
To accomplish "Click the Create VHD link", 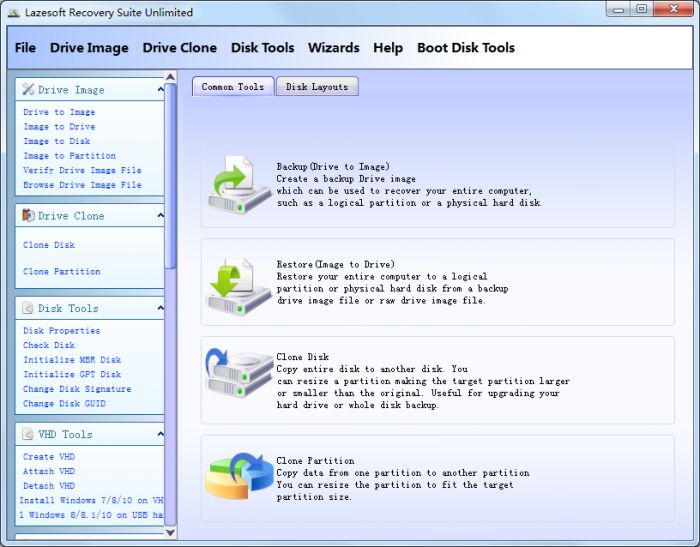I will click(x=49, y=457).
